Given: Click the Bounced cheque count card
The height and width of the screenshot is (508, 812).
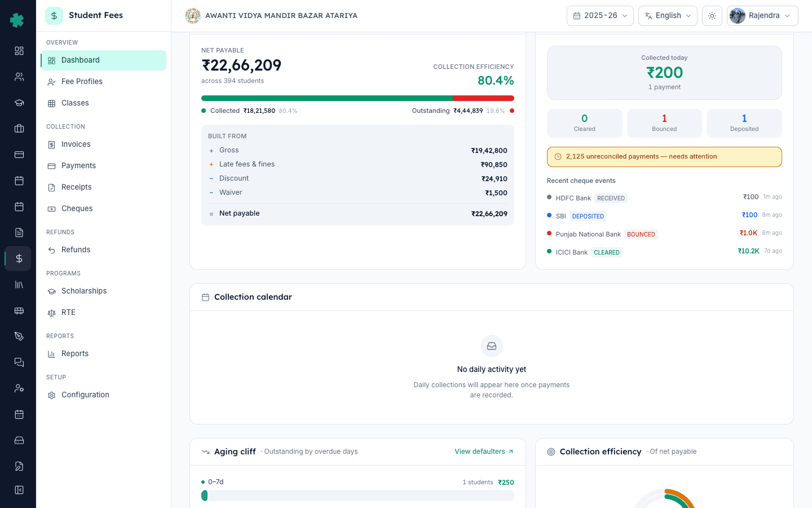Looking at the screenshot, I should [x=664, y=123].
